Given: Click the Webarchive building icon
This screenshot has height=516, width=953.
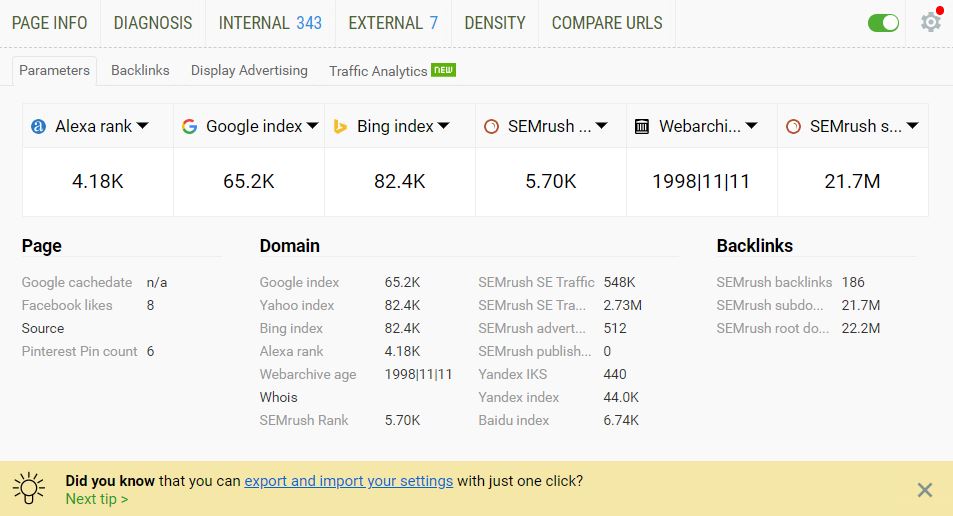Looking at the screenshot, I should point(642,126).
